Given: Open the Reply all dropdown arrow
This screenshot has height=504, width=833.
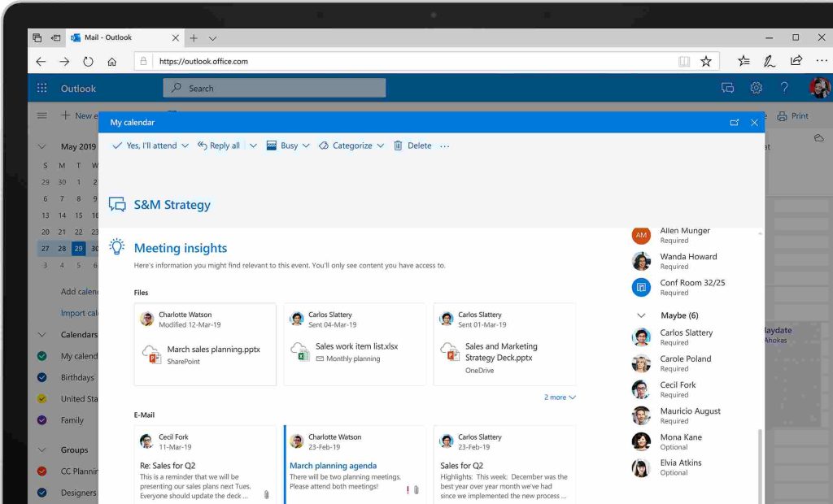Looking at the screenshot, I should tap(253, 146).
